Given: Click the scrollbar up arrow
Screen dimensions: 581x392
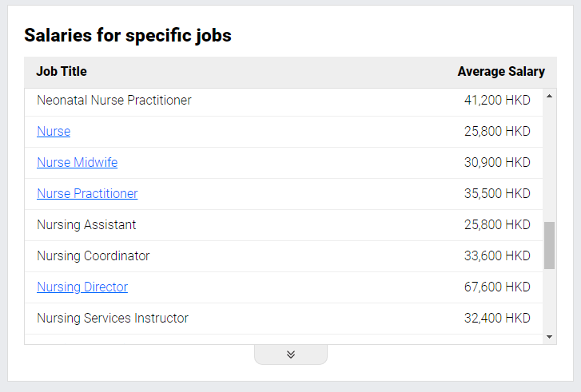Looking at the screenshot, I should pos(549,97).
